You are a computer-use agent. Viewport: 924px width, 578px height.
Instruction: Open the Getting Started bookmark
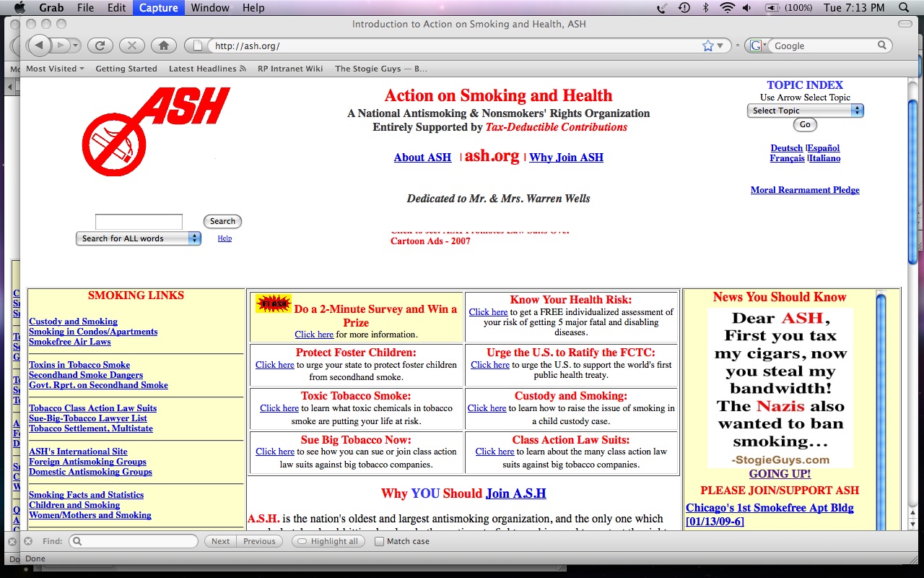pyautogui.click(x=126, y=69)
